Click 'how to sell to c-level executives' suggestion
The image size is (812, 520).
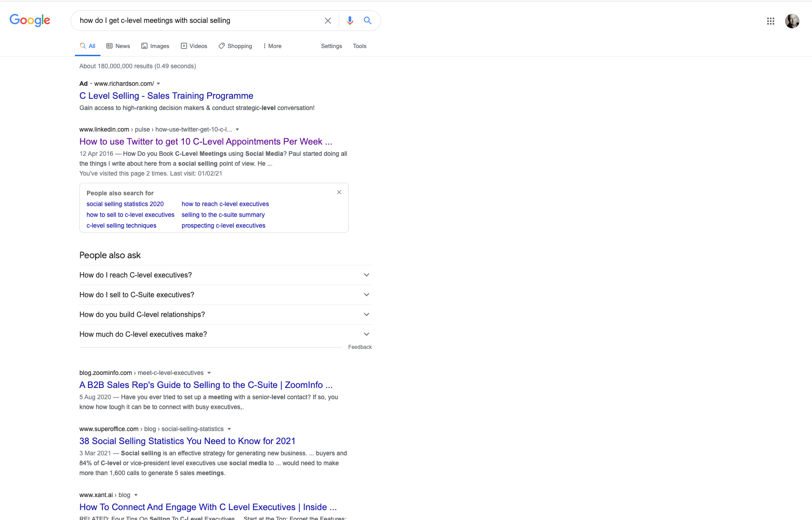coord(131,215)
